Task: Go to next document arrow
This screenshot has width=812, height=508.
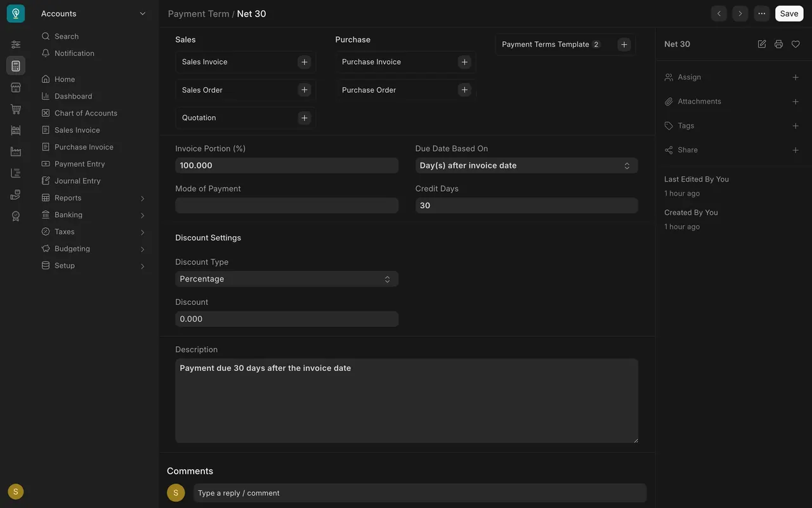Action: 740,13
